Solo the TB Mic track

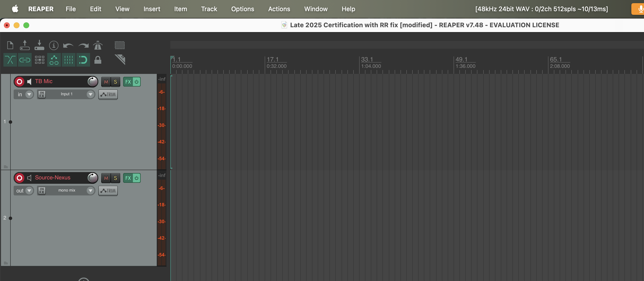[x=115, y=82]
